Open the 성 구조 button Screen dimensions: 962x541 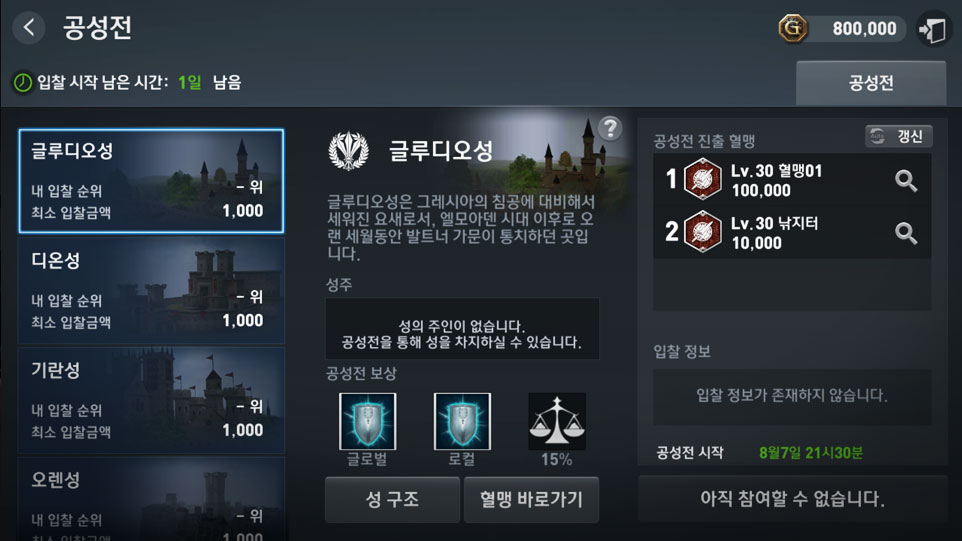click(x=392, y=499)
